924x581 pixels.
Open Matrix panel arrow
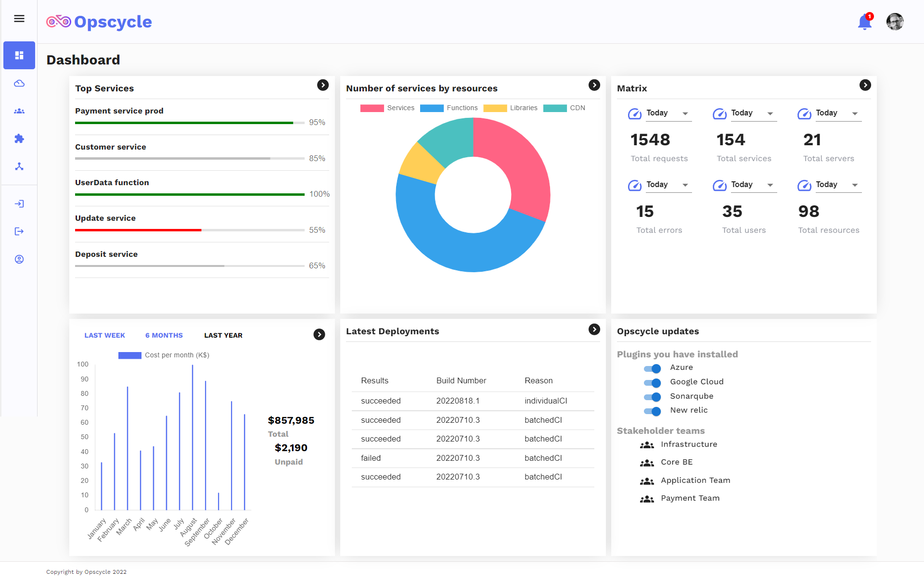[x=865, y=85]
